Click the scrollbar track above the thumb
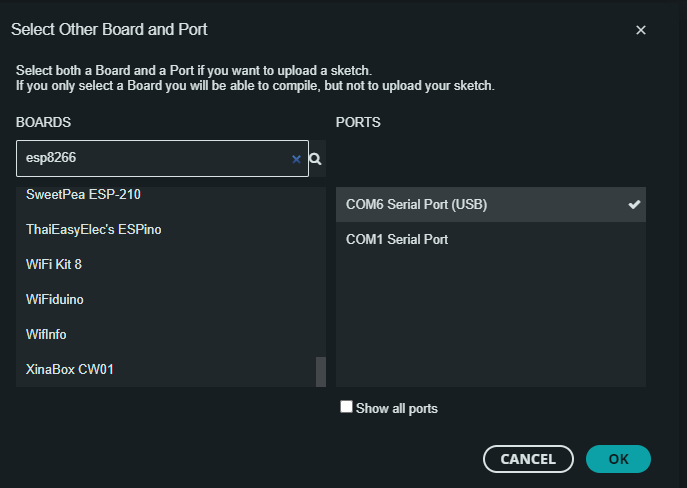687x488 pixels. (x=321, y=272)
